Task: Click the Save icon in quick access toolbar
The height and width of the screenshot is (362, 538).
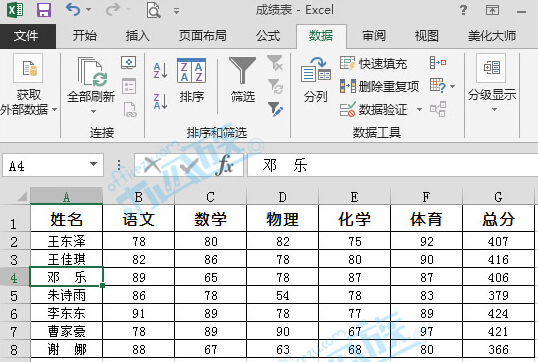Action: (x=44, y=10)
